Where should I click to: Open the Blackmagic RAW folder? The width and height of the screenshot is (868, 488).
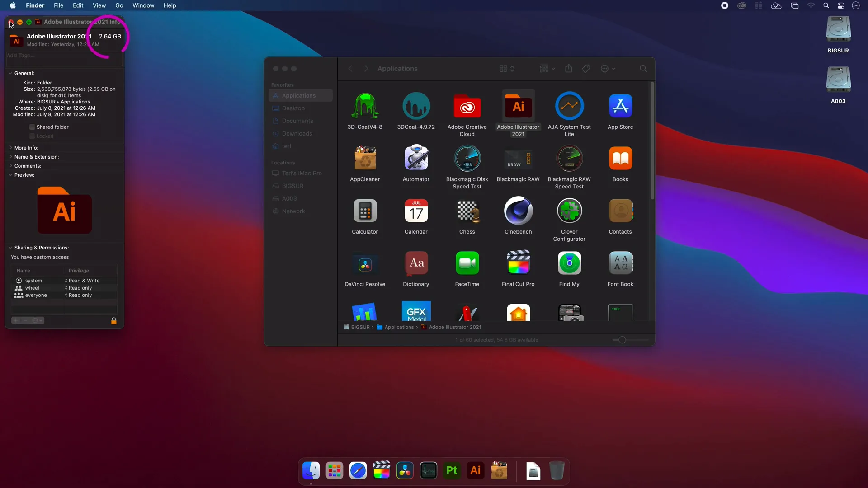click(518, 159)
